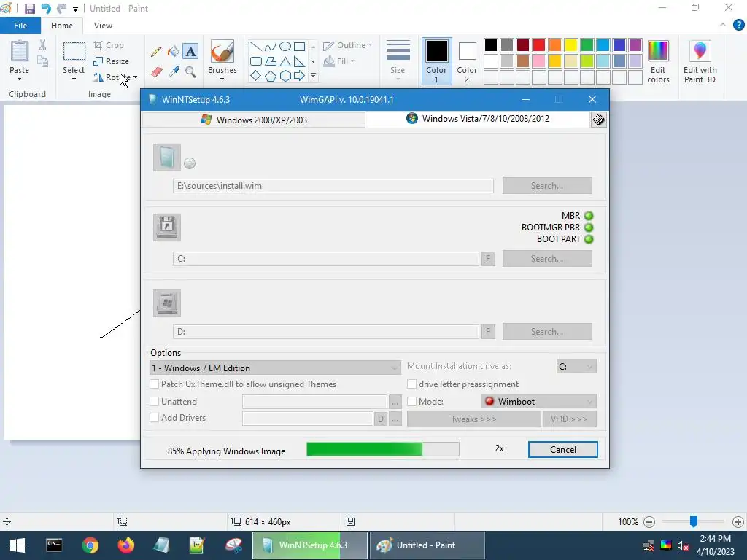Click the Cut scissors icon
747x560 pixels.
[42, 45]
